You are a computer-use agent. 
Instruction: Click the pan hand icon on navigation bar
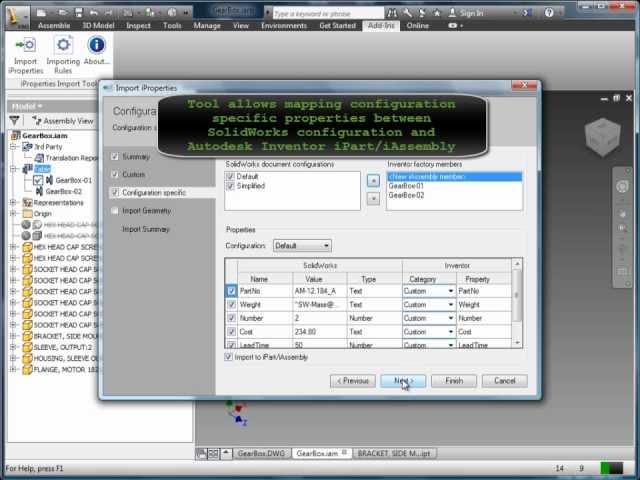pyautogui.click(x=622, y=213)
